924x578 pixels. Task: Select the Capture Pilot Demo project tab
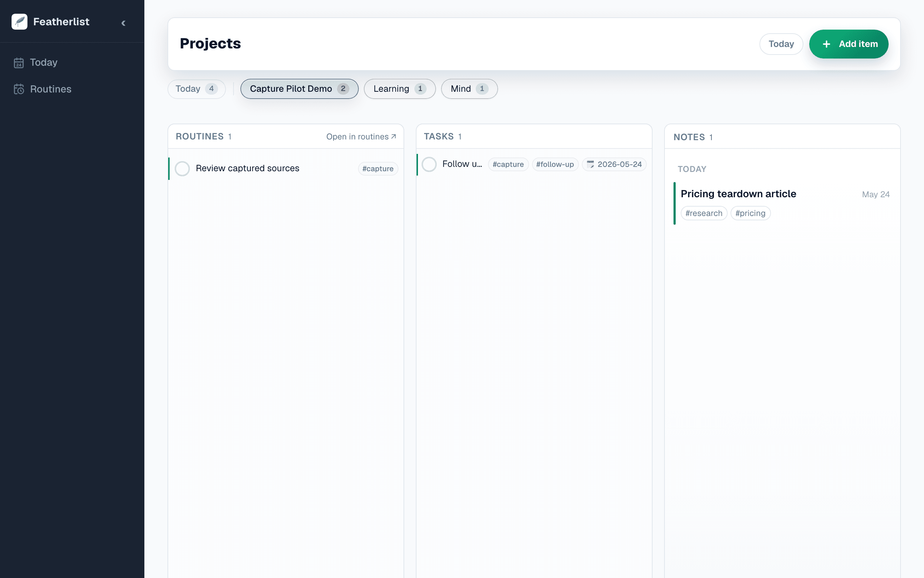(299, 89)
